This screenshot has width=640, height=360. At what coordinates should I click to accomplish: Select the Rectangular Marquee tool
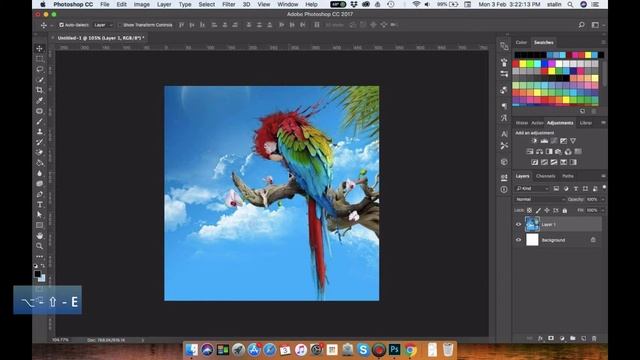pyautogui.click(x=40, y=59)
